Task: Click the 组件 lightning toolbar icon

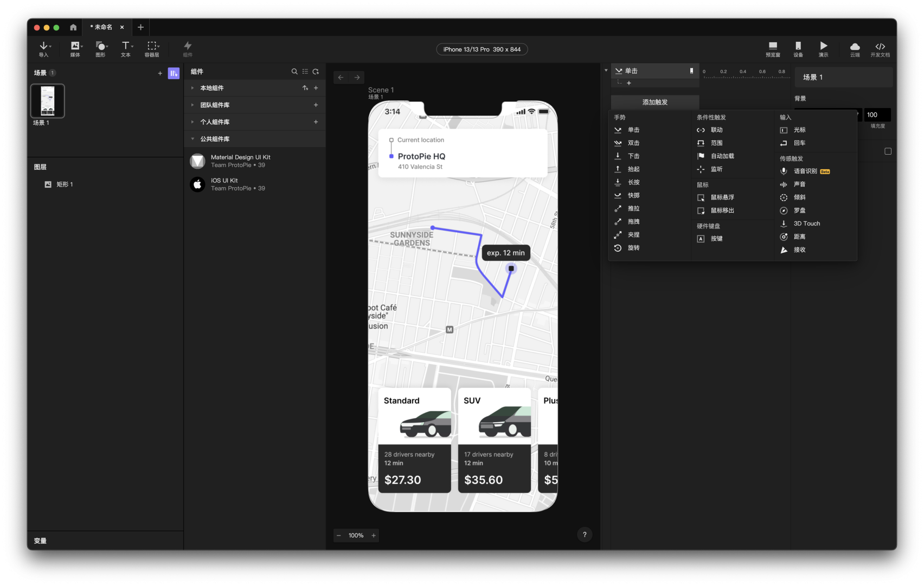Action: [188, 49]
